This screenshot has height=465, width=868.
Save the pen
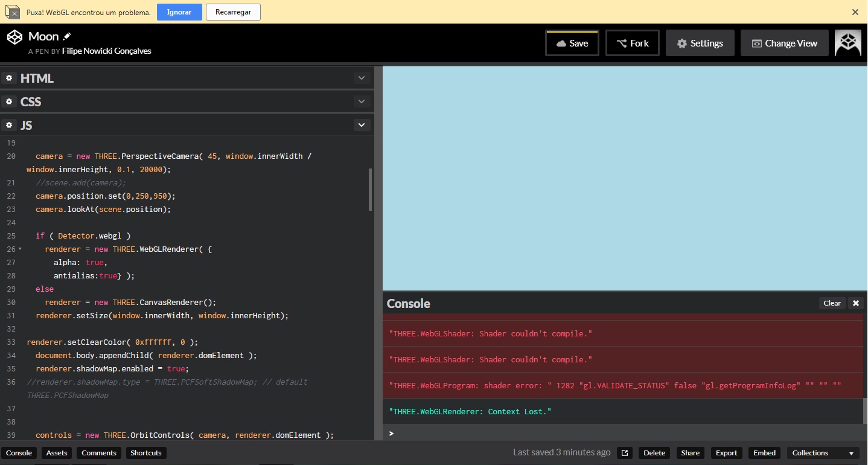(572, 43)
